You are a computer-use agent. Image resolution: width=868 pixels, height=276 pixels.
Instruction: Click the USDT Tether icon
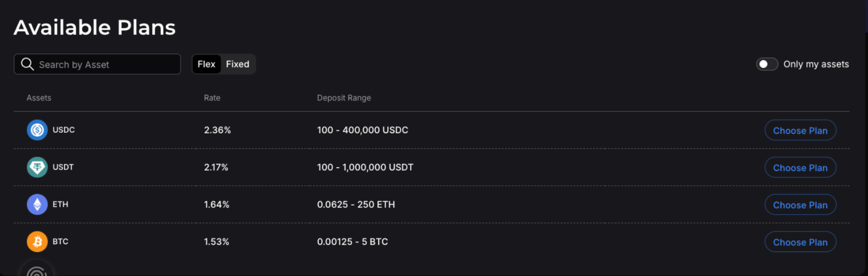[37, 167]
